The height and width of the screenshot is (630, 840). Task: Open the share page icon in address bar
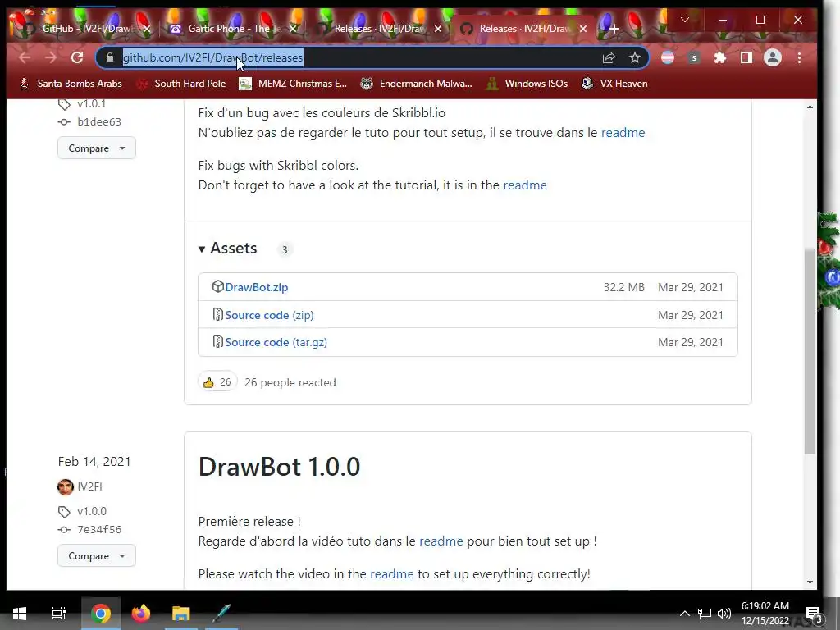click(x=609, y=57)
